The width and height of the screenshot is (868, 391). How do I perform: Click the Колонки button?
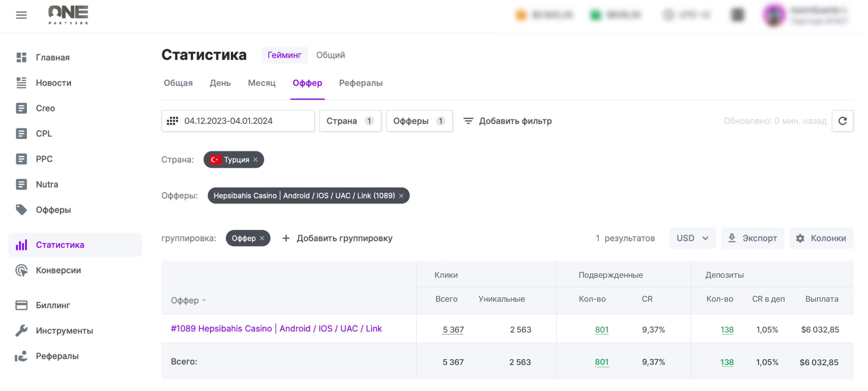pos(821,238)
